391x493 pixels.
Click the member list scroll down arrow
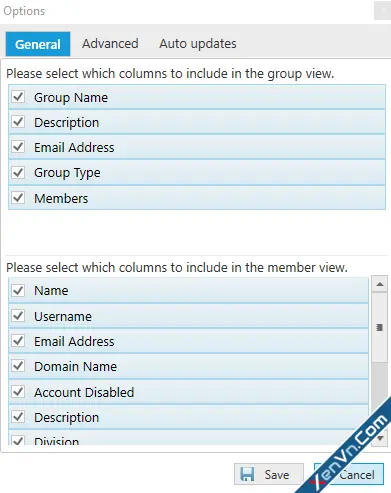(x=380, y=437)
